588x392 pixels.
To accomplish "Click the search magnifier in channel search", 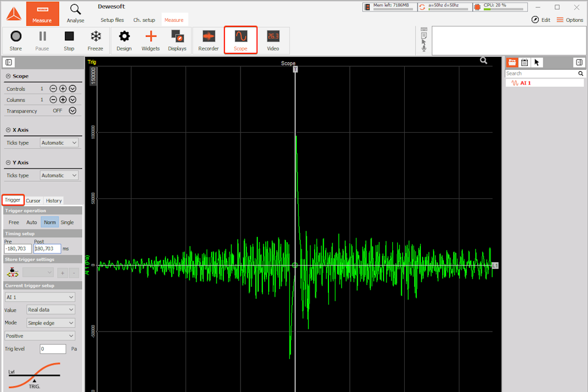I will [581, 74].
